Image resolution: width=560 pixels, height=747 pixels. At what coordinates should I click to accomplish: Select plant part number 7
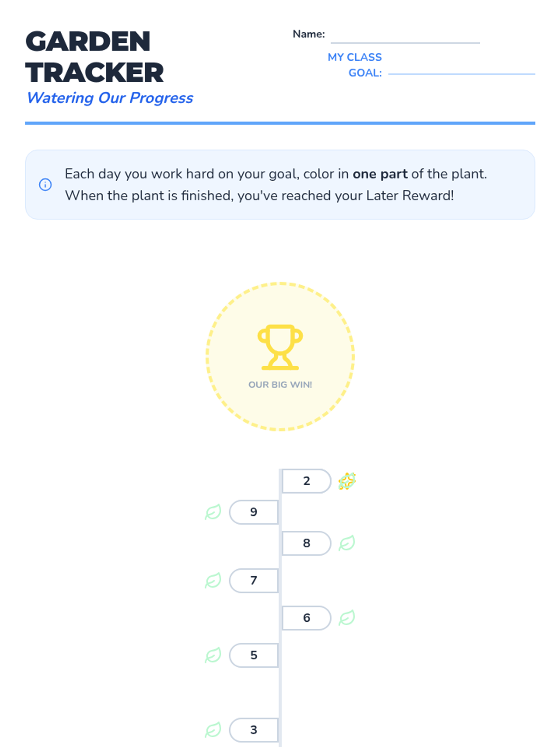[x=254, y=580]
